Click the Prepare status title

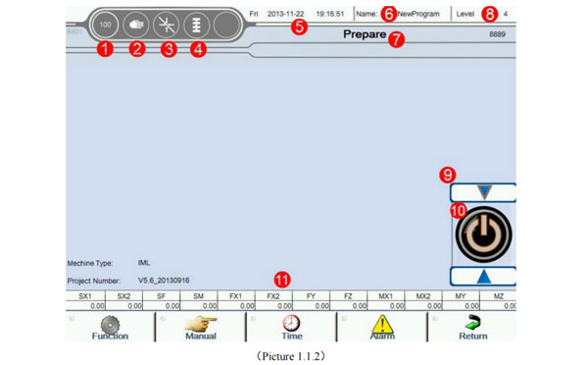tap(365, 34)
